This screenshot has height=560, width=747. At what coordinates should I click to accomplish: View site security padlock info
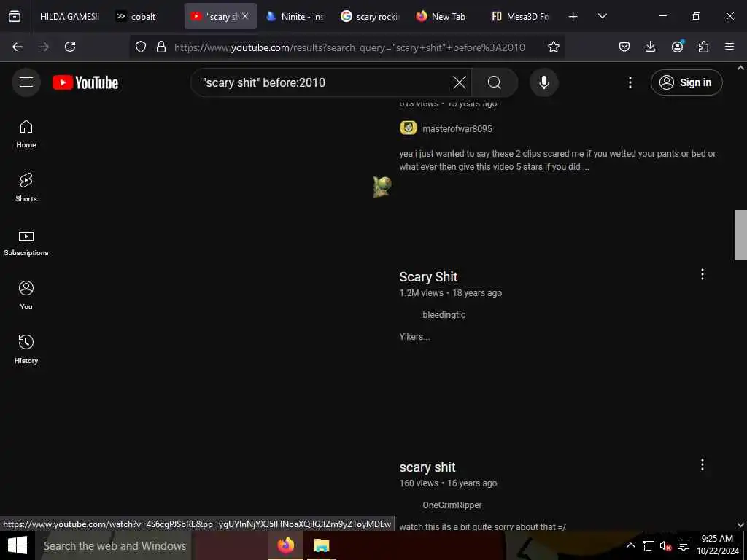(x=161, y=47)
